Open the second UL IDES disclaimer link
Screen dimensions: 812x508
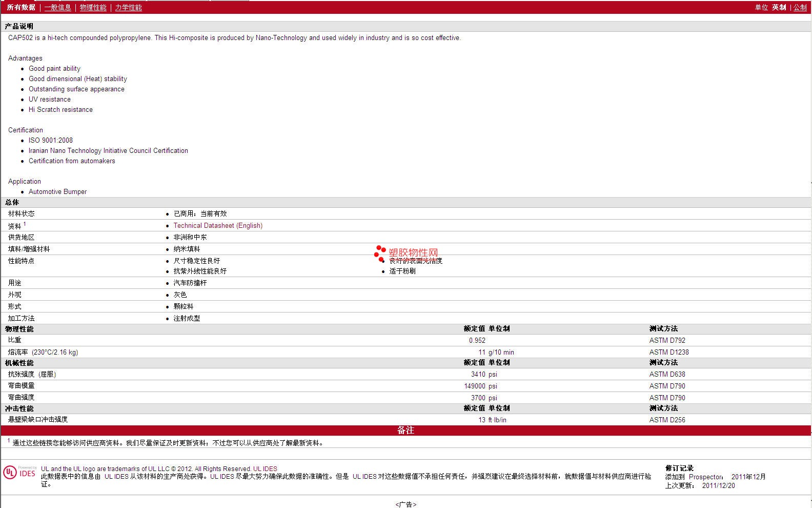222,476
